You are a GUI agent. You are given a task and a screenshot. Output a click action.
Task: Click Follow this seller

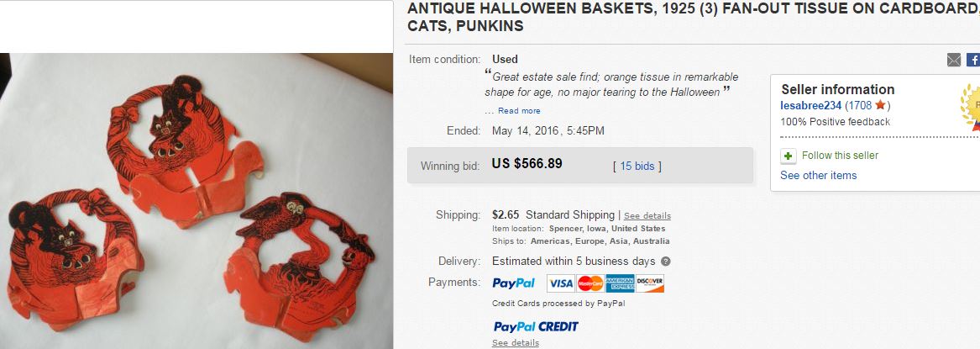[x=840, y=155]
